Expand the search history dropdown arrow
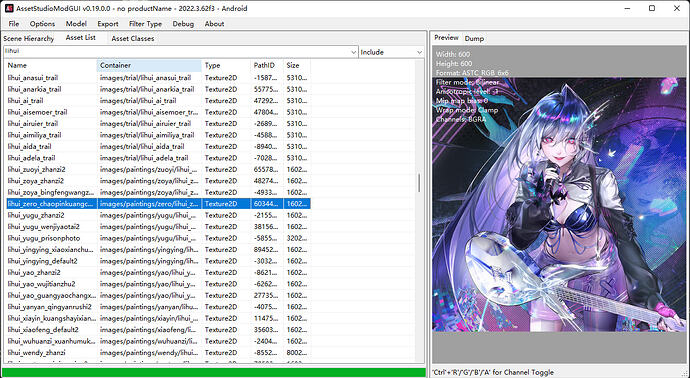The image size is (690, 378). click(x=353, y=52)
